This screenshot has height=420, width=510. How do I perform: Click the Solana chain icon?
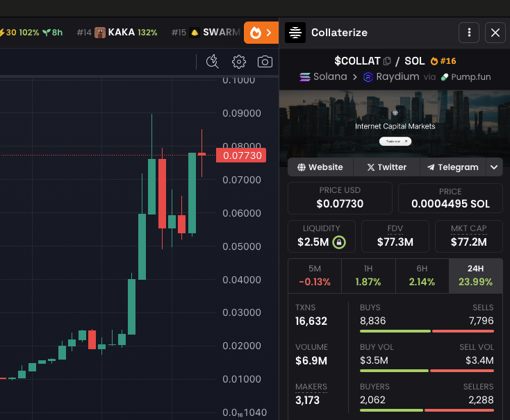click(x=305, y=77)
